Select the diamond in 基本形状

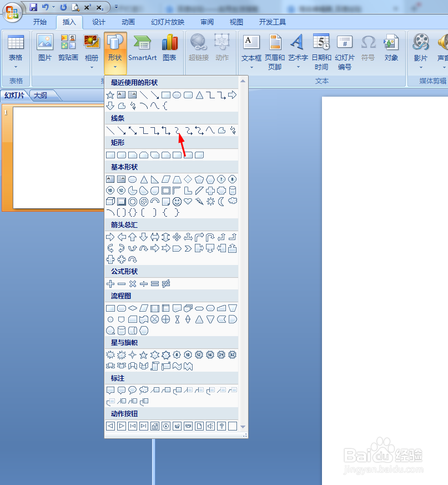[x=188, y=179]
